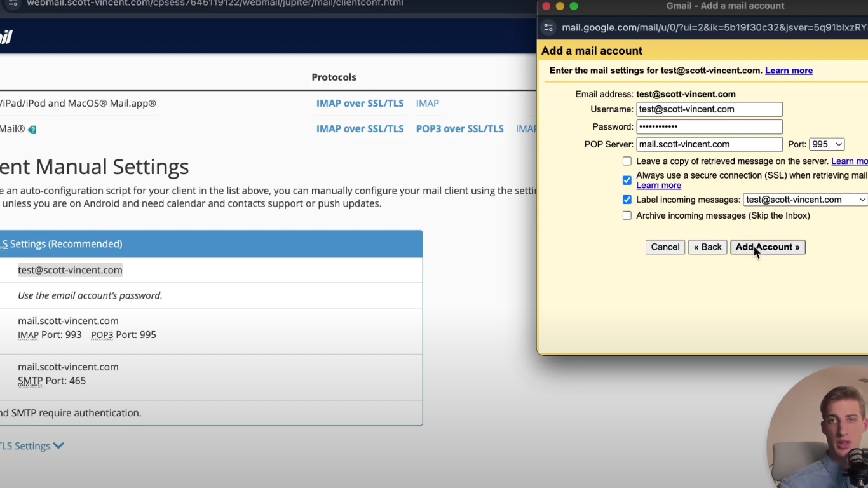The image size is (868, 488).
Task: Click IMAP over SSL/TLS link in Mail® row
Action: pos(360,128)
